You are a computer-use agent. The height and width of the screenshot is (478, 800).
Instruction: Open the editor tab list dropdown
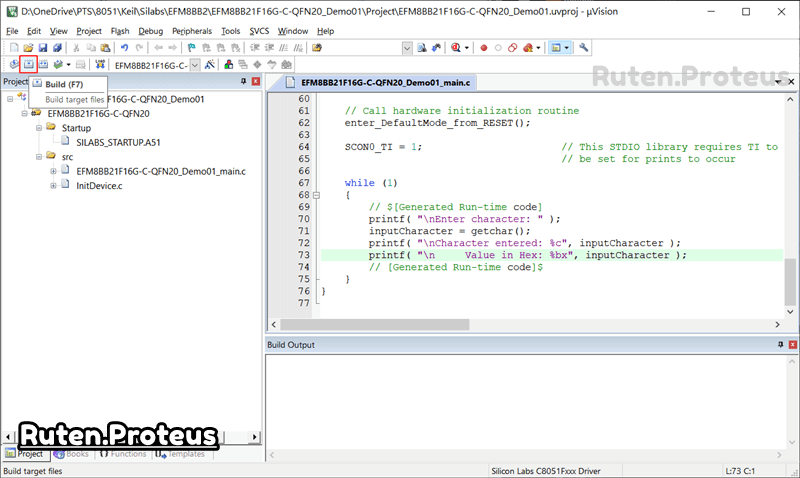[778, 82]
